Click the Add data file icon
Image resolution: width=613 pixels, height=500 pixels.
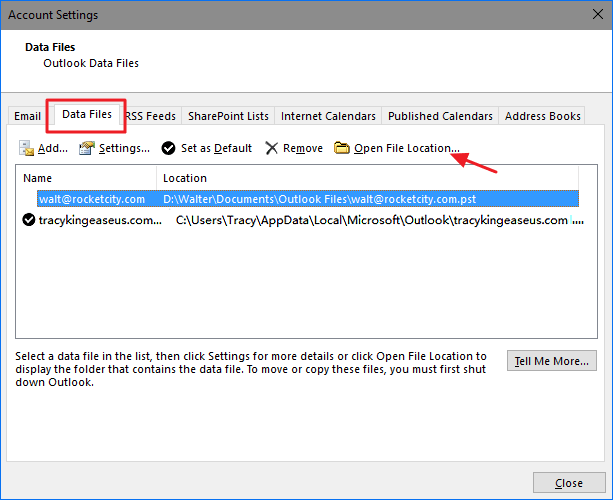coord(27,148)
